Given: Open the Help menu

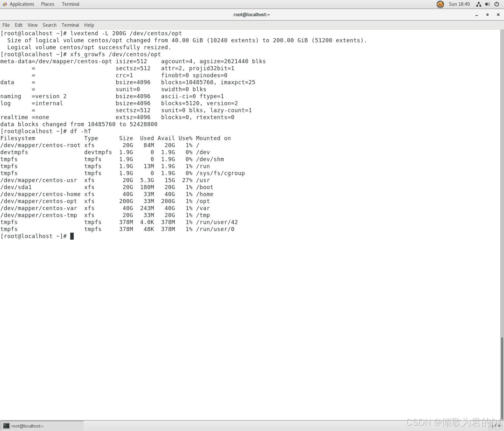Looking at the screenshot, I should click(x=89, y=25).
